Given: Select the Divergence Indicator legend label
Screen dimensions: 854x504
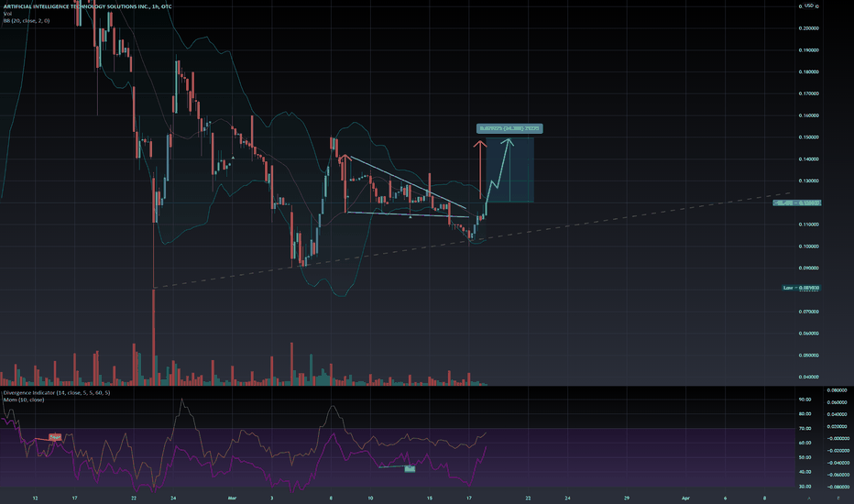Looking at the screenshot, I should click(x=57, y=392).
